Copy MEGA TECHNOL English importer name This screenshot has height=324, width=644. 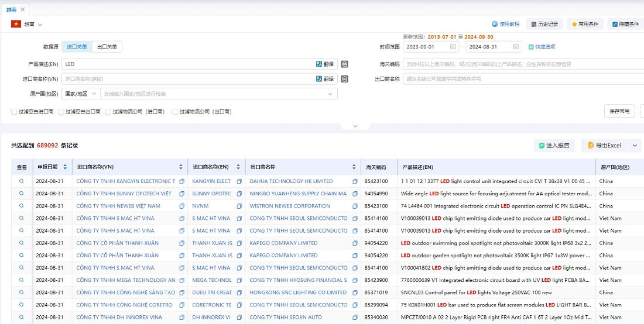239,280
